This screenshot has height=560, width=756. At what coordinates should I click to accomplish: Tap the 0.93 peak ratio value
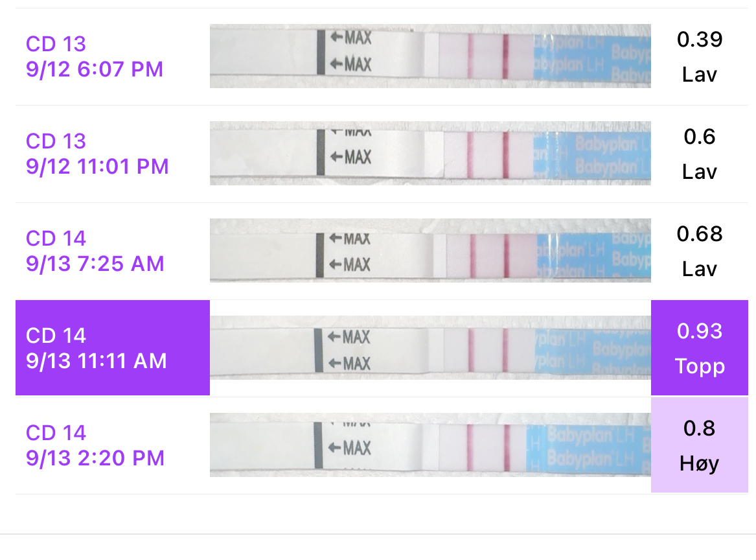(x=700, y=331)
